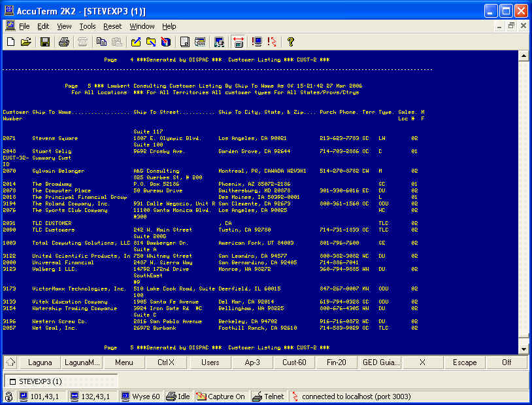
Task: Open the Tools menu
Action: click(x=88, y=26)
